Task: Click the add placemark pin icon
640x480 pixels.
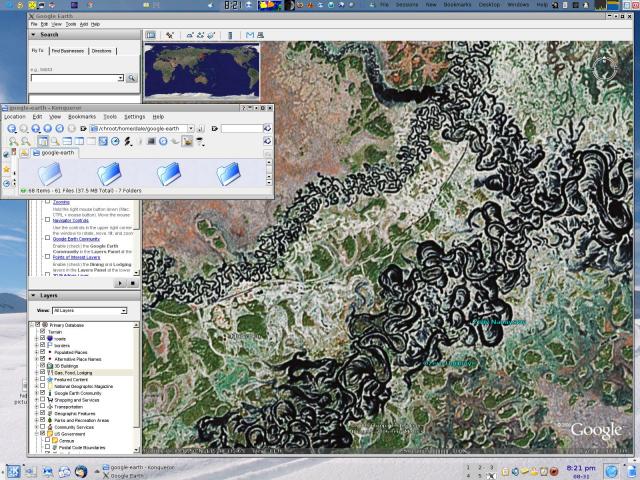Action: [x=170, y=36]
